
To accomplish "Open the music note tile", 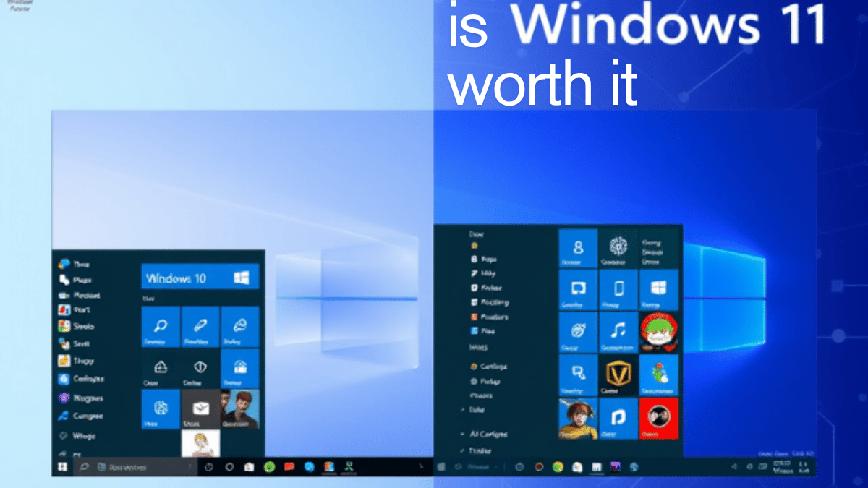I will point(618,331).
